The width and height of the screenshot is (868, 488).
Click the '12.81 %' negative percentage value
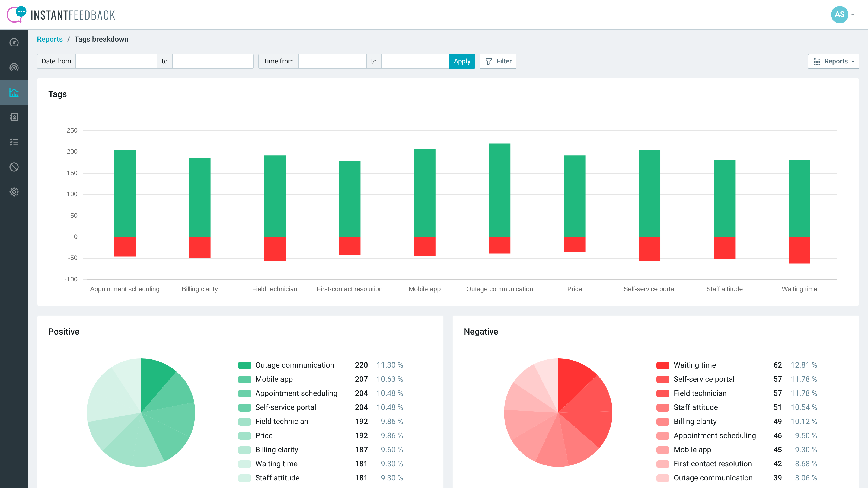(x=804, y=365)
